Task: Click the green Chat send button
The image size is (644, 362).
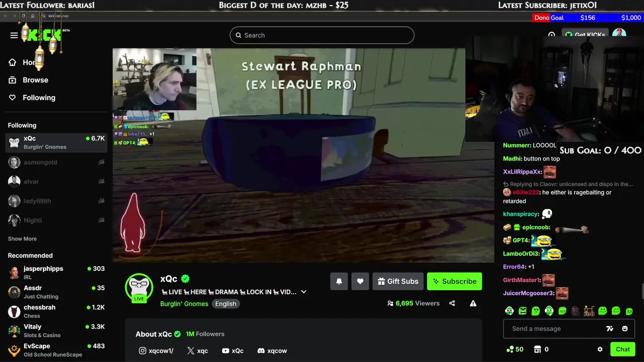Action: tap(623, 349)
